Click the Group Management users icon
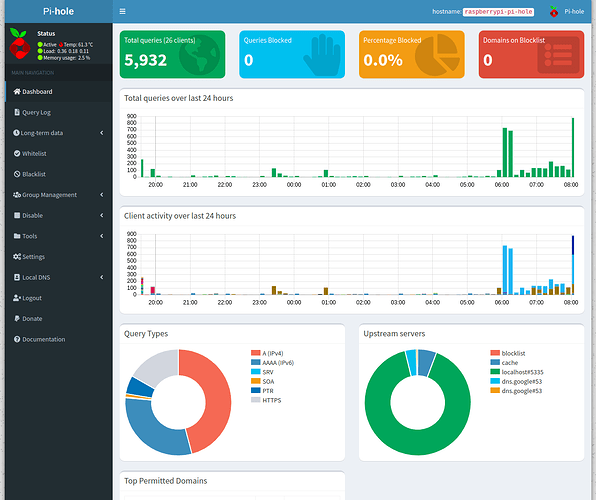The height and width of the screenshot is (500, 596). pyautogui.click(x=17, y=195)
